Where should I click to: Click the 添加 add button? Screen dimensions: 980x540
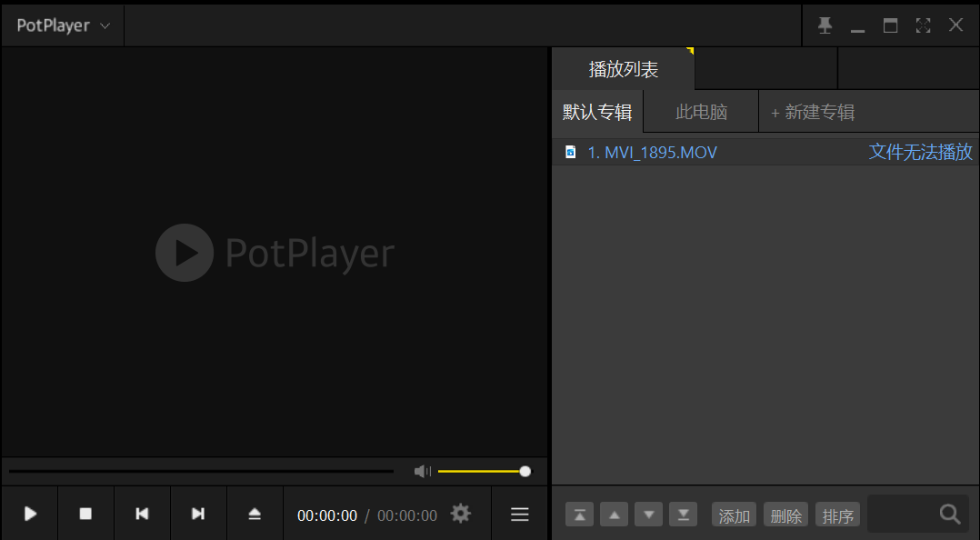pyautogui.click(x=735, y=515)
